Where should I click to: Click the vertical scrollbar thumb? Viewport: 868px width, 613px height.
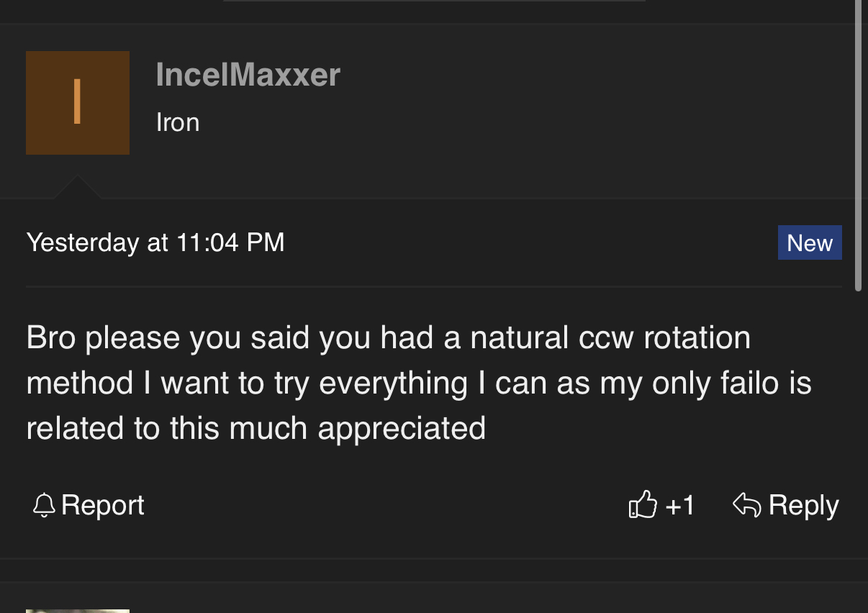pos(858,144)
